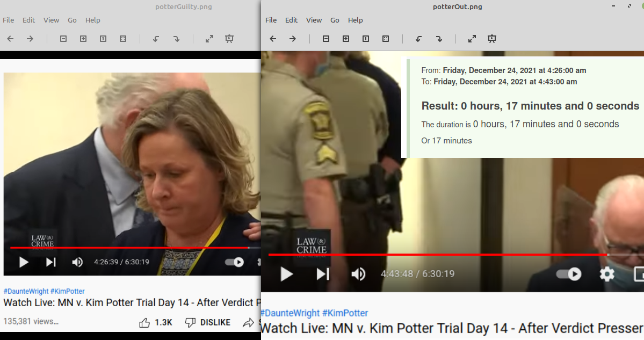Fit potterOut.png image to window

[x=385, y=39]
